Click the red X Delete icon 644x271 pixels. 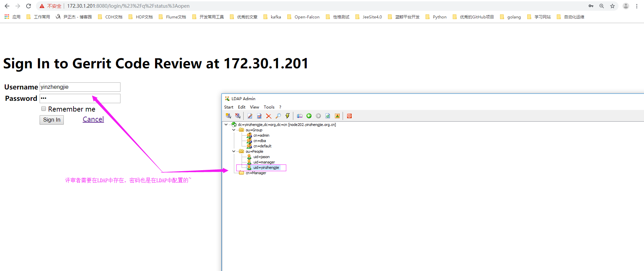pos(269,116)
